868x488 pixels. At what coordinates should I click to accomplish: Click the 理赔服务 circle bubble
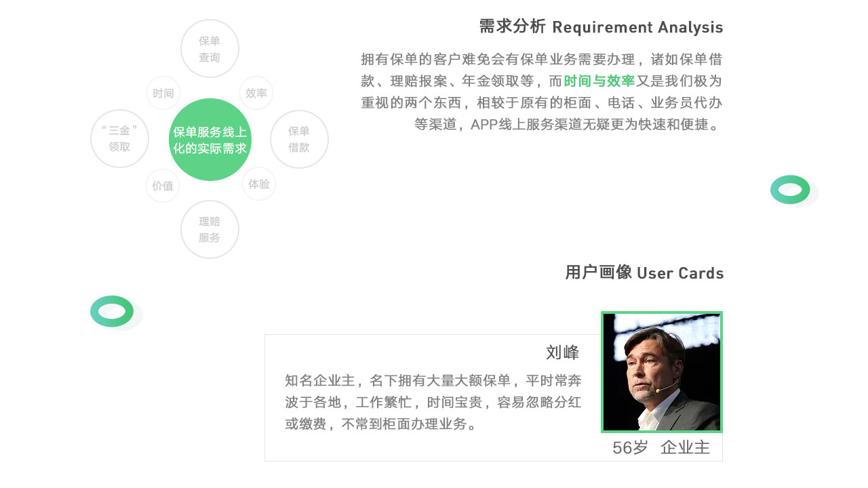click(x=210, y=230)
